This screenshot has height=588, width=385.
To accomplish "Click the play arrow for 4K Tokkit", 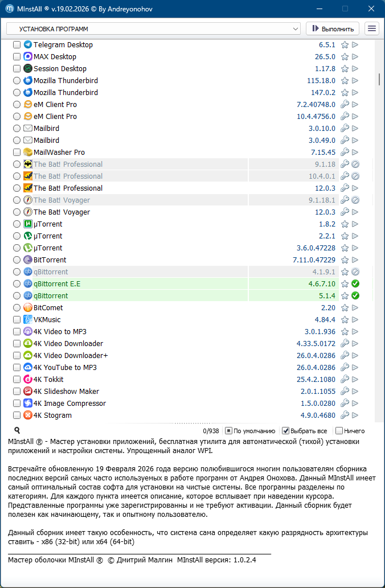I will [355, 379].
